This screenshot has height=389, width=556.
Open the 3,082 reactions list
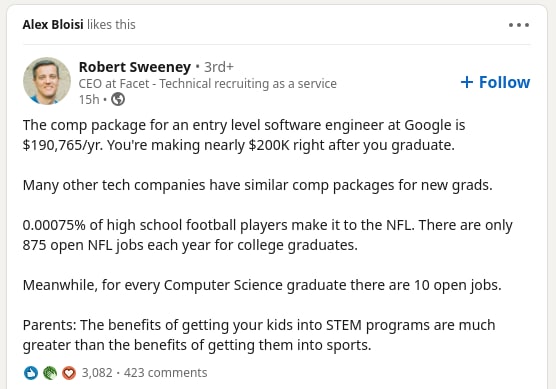[97, 373]
